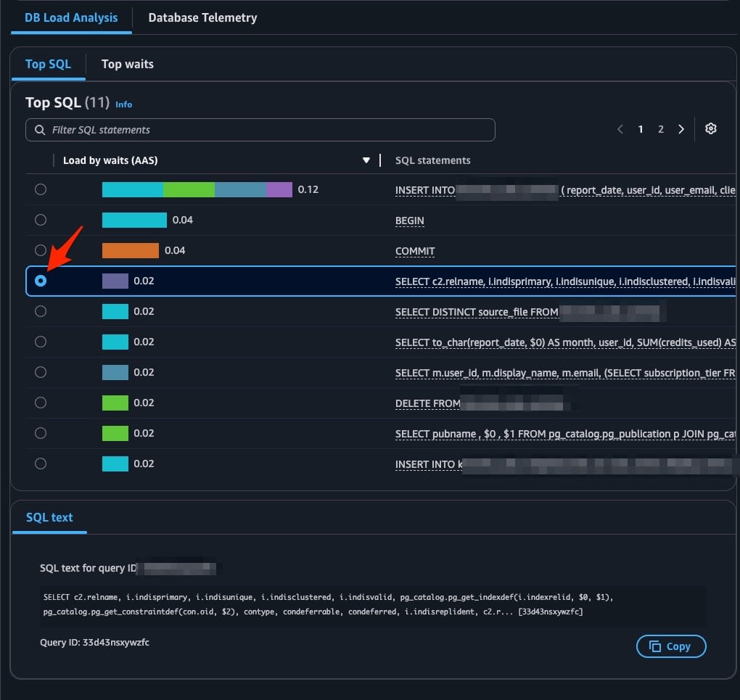The height and width of the screenshot is (700, 740).
Task: Go to next page of SQL statements
Action: click(x=681, y=129)
